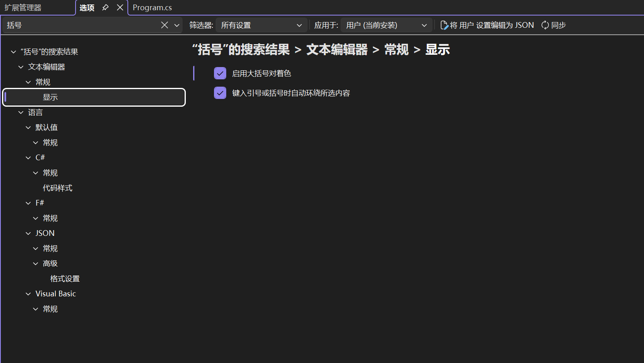The height and width of the screenshot is (363, 644).
Task: Collapse 常规 node under JSON
Action: (x=36, y=249)
